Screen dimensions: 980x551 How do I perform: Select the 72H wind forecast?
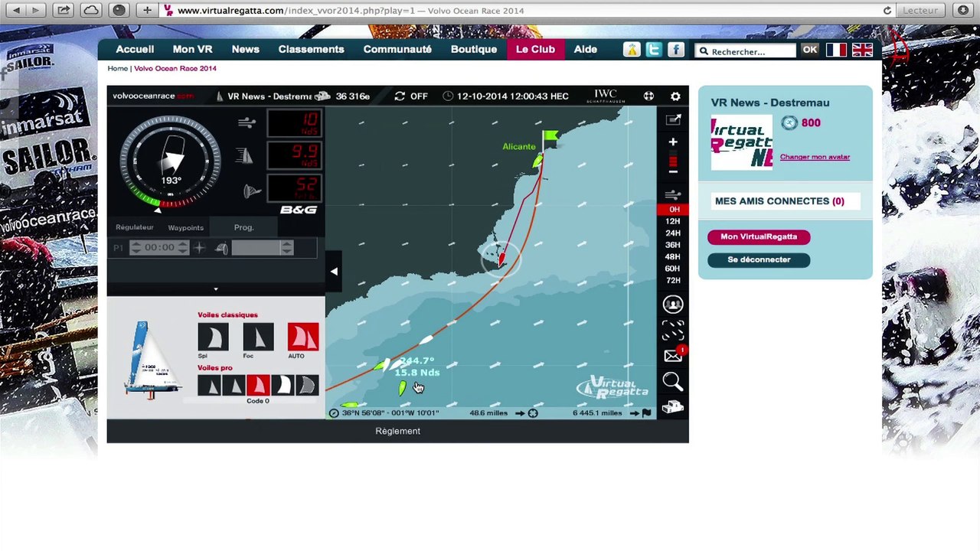pyautogui.click(x=673, y=281)
